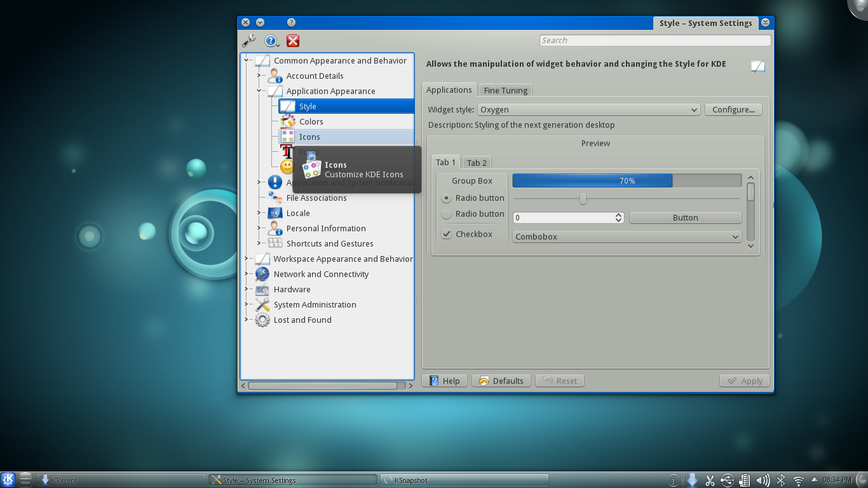Select the Applications tab
This screenshot has height=488, width=868.
tap(449, 90)
